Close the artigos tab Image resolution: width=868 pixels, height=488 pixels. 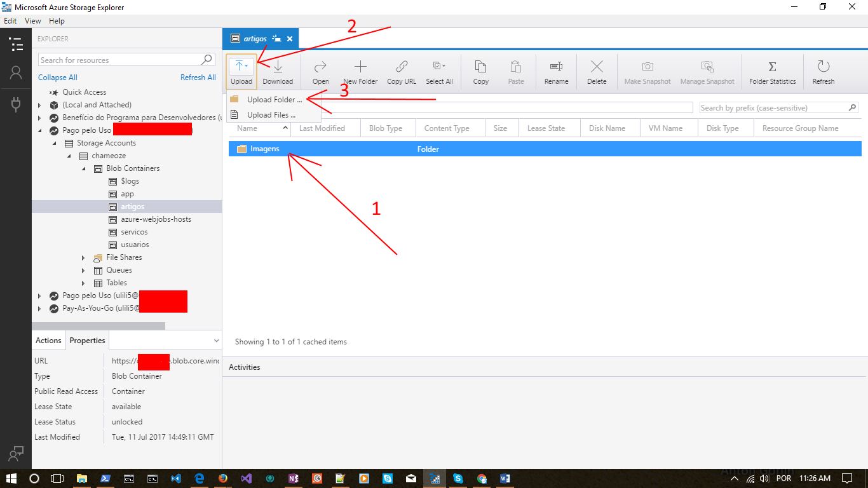(x=290, y=39)
